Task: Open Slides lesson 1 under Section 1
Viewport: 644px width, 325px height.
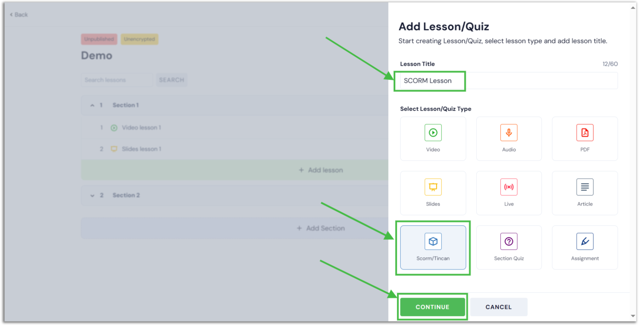Action: point(141,149)
